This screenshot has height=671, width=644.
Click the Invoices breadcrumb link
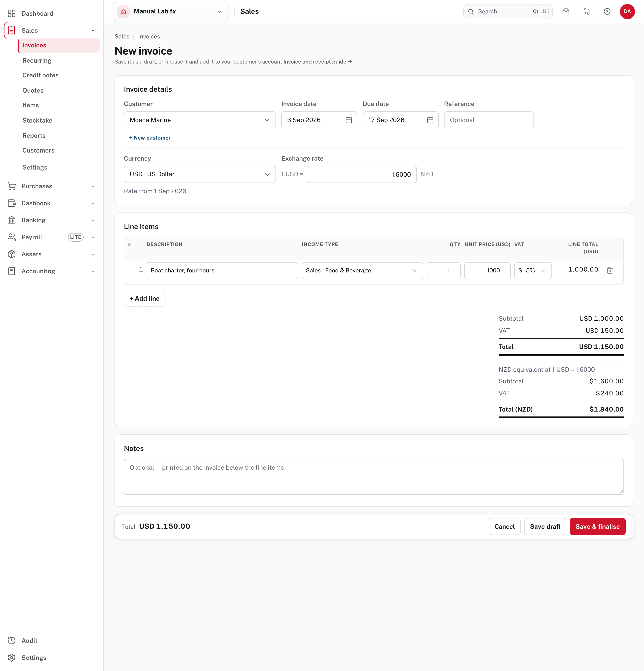pyautogui.click(x=149, y=37)
